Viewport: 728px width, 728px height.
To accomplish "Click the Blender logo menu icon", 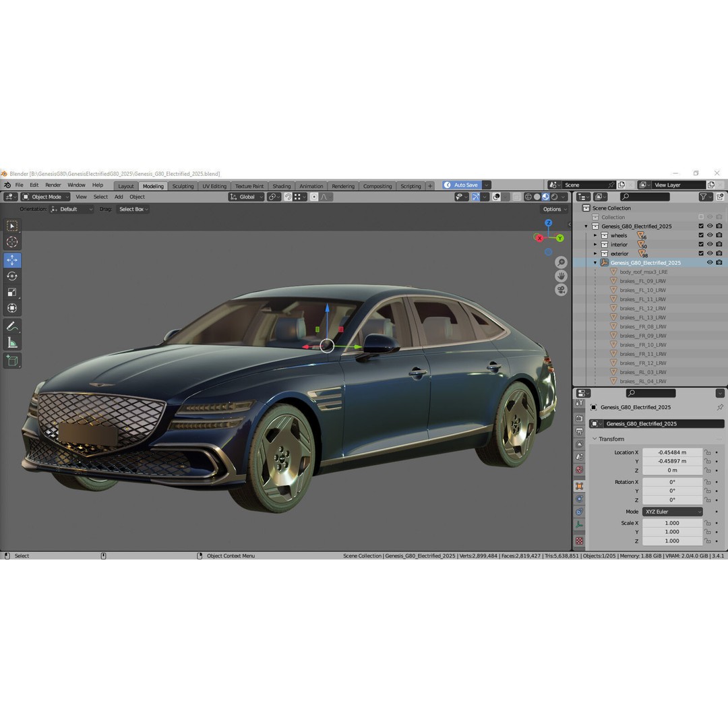I will pos(7,185).
